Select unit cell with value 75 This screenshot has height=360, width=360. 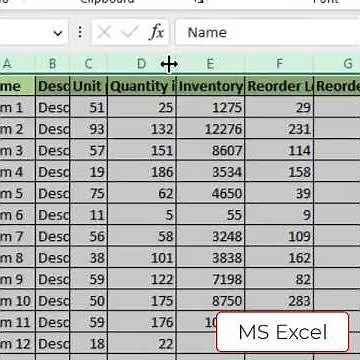[x=88, y=193]
